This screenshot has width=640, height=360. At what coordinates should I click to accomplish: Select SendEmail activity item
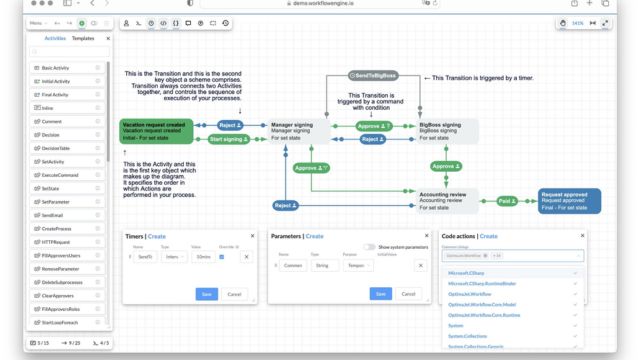(x=67, y=215)
